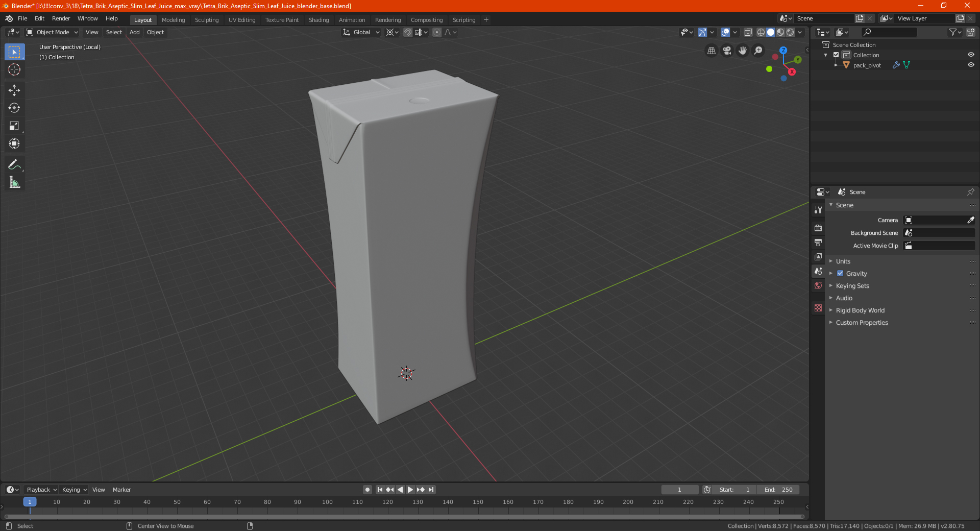This screenshot has height=531, width=980.
Task: Expand pack_pivot in the outliner
Action: [x=836, y=65]
